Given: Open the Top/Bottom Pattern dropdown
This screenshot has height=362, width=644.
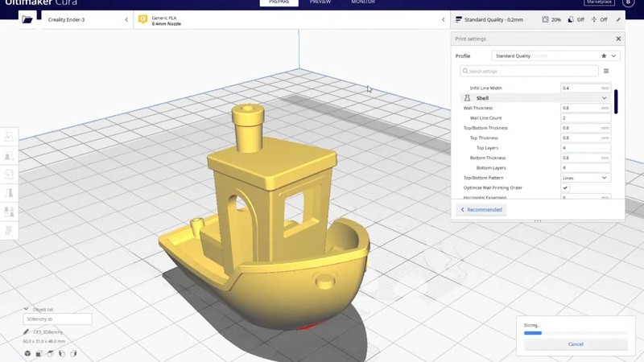Looking at the screenshot, I should pos(585,178).
